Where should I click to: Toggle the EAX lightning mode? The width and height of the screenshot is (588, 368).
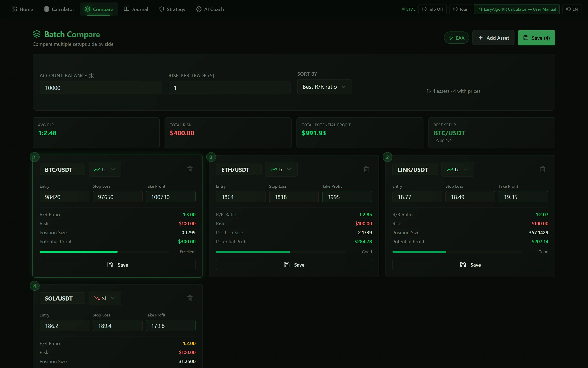(x=456, y=38)
